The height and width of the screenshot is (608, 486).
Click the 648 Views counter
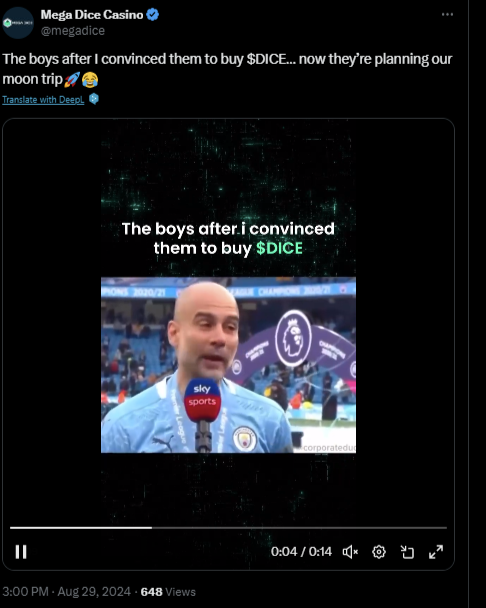pyautogui.click(x=168, y=592)
